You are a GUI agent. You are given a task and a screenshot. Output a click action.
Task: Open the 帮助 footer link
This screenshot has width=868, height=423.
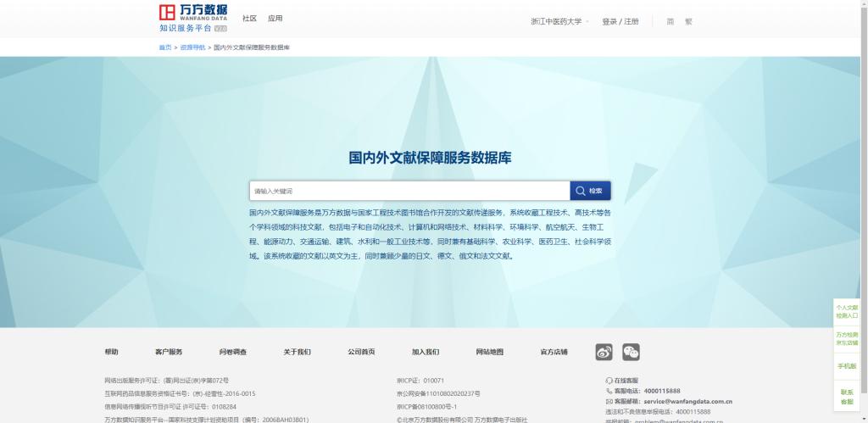click(111, 352)
